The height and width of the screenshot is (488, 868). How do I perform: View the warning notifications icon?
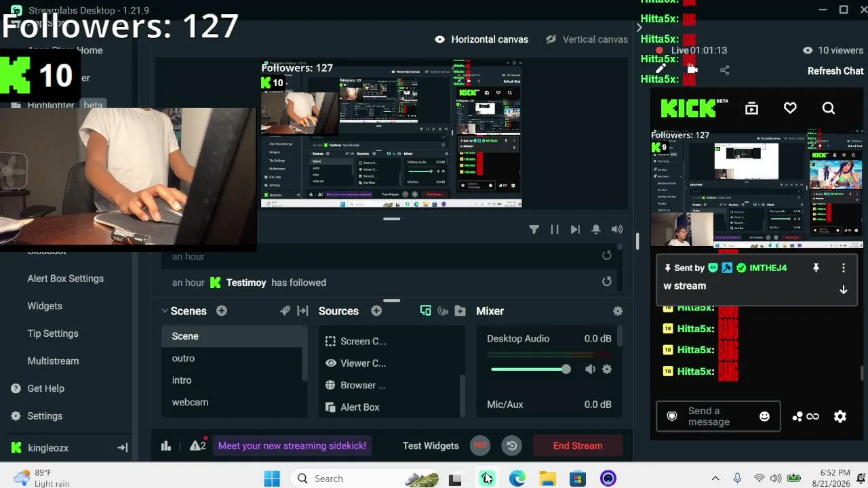click(198, 445)
